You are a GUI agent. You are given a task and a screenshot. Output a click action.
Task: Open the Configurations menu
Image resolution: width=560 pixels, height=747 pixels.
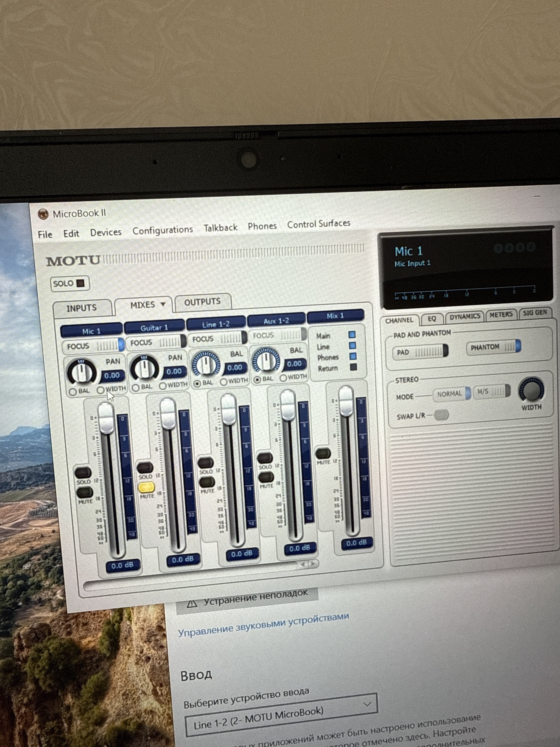pyautogui.click(x=162, y=230)
